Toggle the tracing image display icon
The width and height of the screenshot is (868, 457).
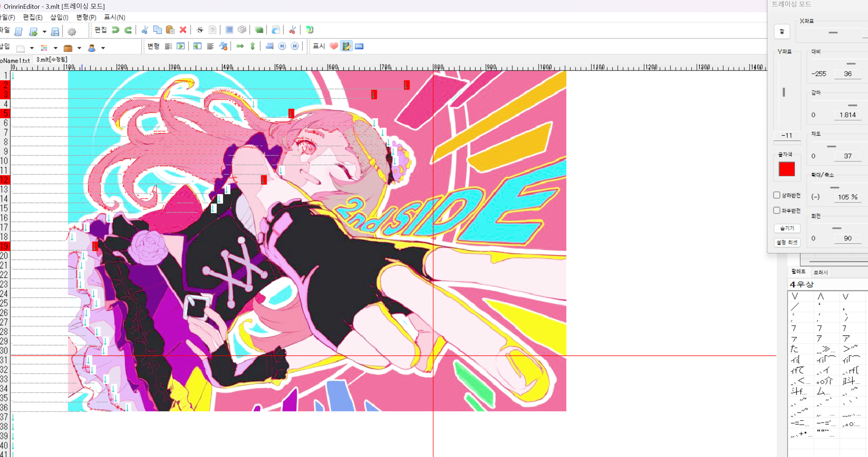346,46
